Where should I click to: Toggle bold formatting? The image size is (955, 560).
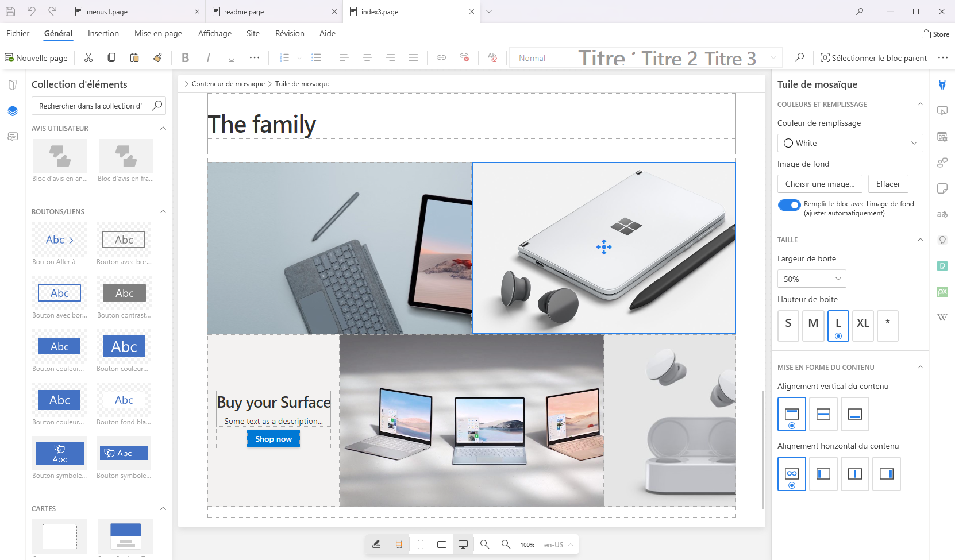185,57
